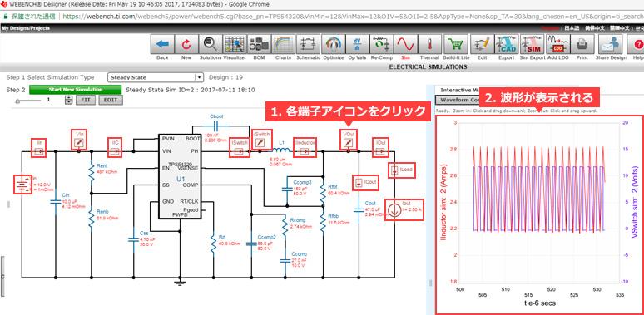This screenshot has height=315, width=644.
Task: Click the Edit design icon
Action: tap(482, 44)
